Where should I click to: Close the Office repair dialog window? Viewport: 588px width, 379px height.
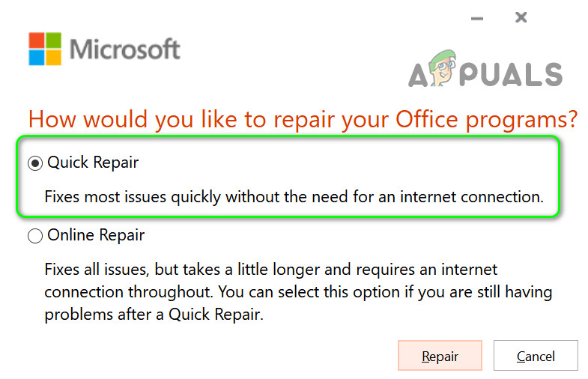[521, 17]
